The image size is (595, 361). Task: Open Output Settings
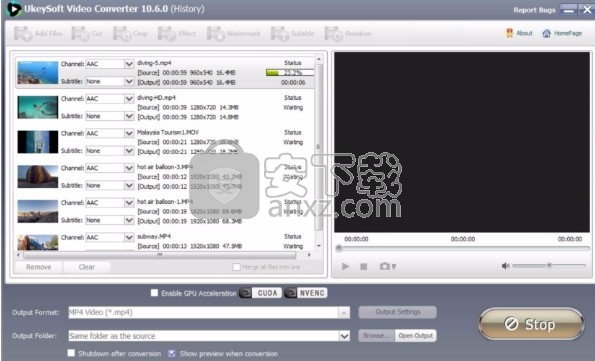(x=398, y=312)
